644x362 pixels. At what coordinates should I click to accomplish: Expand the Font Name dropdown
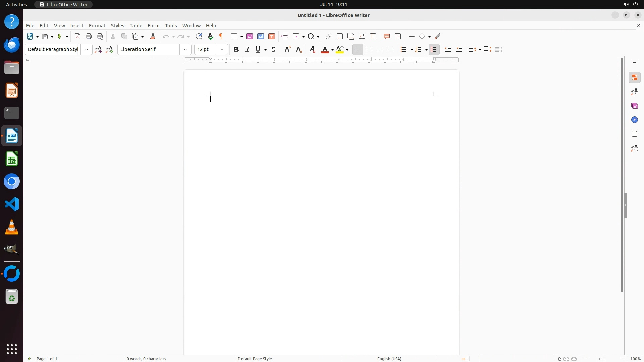[x=185, y=49]
